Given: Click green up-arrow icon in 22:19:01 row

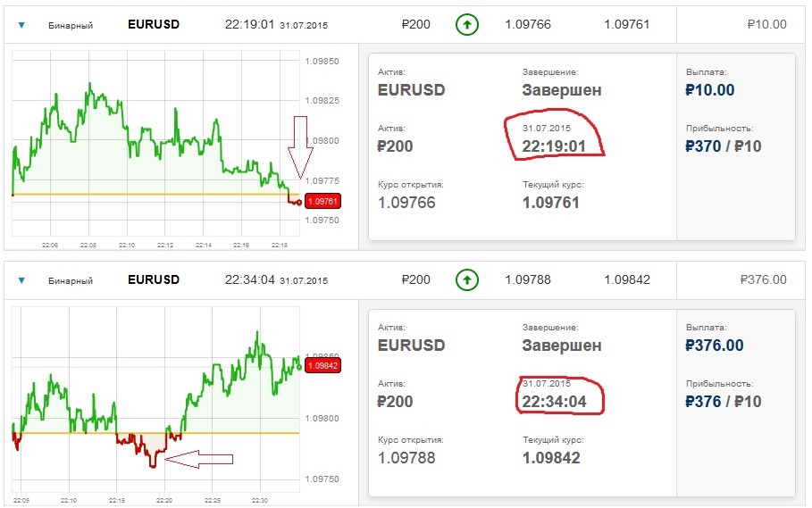Looking at the screenshot, I should tap(465, 25).
